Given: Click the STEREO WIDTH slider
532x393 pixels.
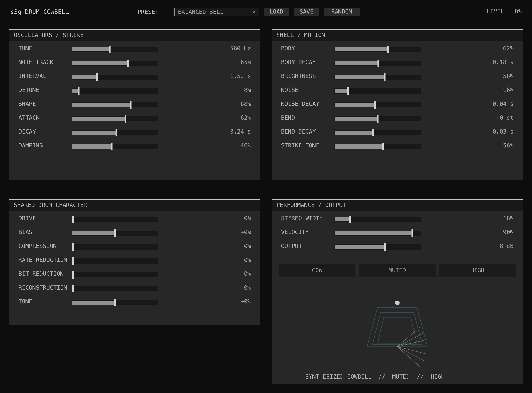Looking at the screenshot, I should click(378, 219).
